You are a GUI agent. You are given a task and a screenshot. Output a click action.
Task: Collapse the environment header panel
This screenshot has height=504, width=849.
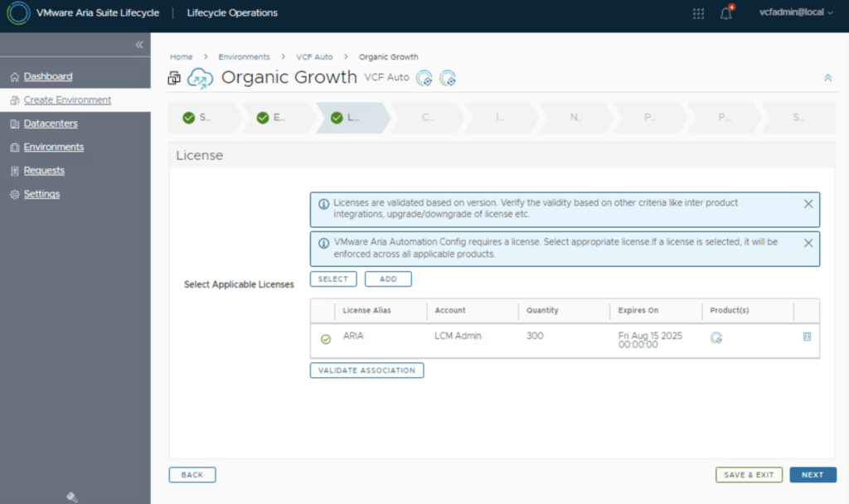pyautogui.click(x=827, y=78)
